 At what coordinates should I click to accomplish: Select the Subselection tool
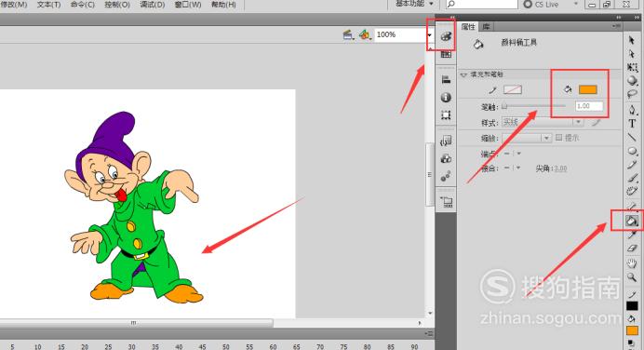coord(632,54)
